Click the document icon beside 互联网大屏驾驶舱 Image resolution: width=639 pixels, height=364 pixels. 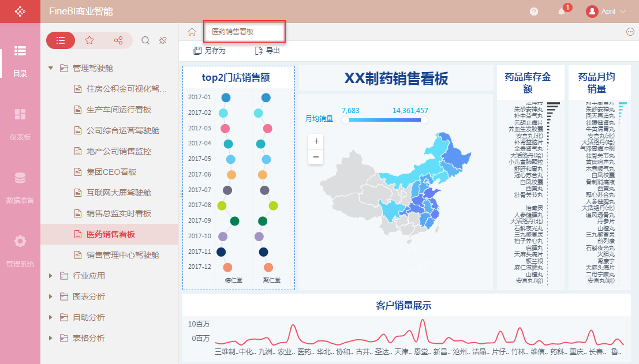pyautogui.click(x=78, y=193)
